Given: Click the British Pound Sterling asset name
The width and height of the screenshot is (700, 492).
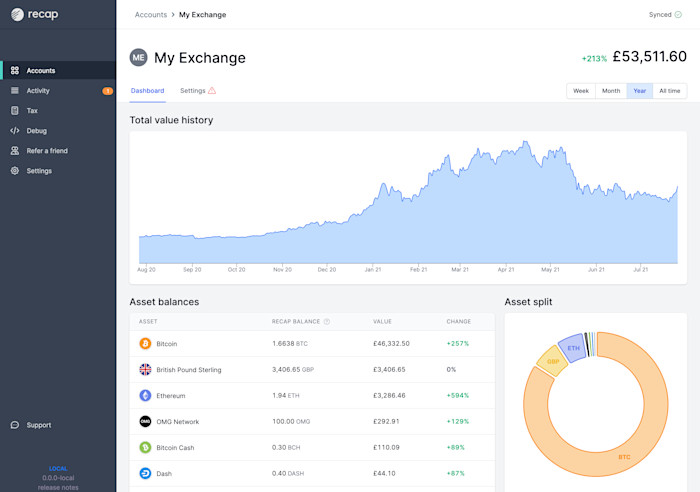Looking at the screenshot, I should click(x=189, y=370).
